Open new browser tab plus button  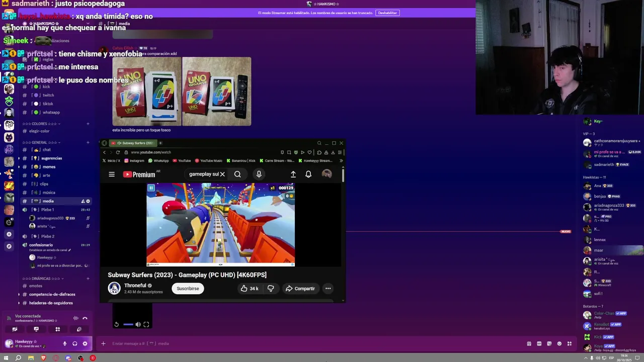159,143
